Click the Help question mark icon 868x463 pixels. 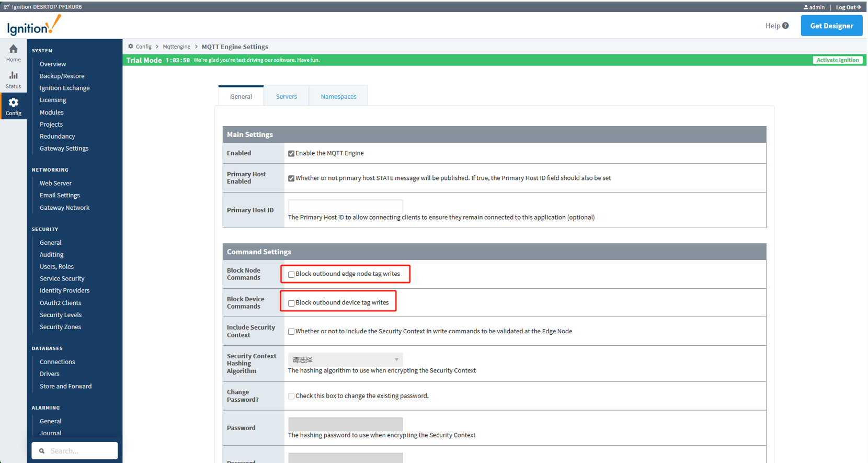[x=785, y=26]
